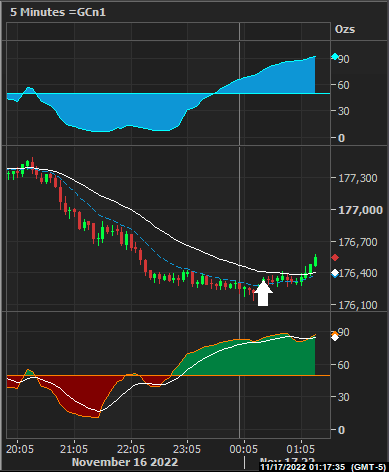389x472 pixels.
Task: Click the 0 label on bottom oscillator axis
Action: pyautogui.click(x=341, y=430)
